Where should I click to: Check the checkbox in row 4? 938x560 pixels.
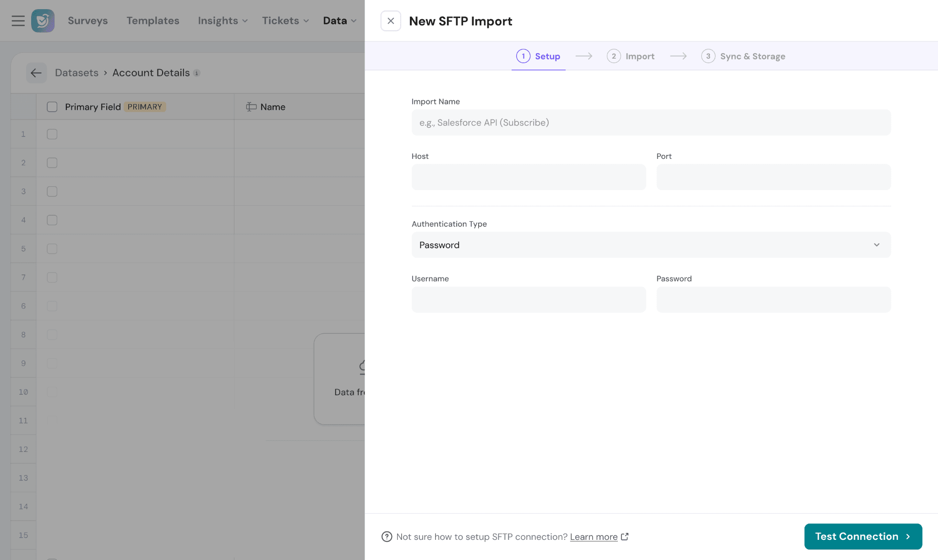52,220
